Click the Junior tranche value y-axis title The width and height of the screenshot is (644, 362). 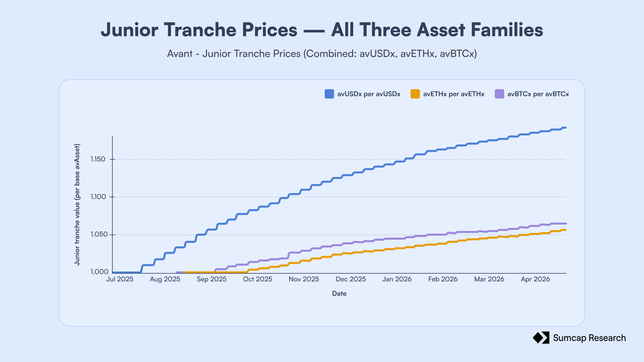tap(77, 205)
